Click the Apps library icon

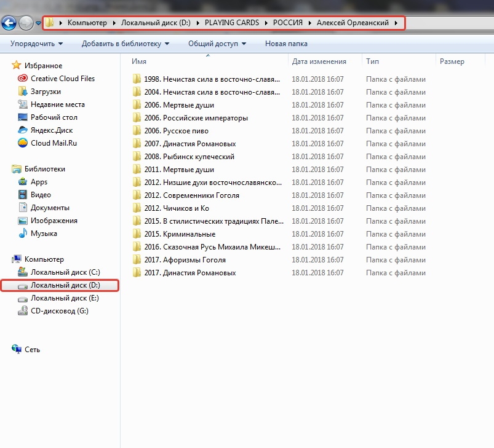22,182
